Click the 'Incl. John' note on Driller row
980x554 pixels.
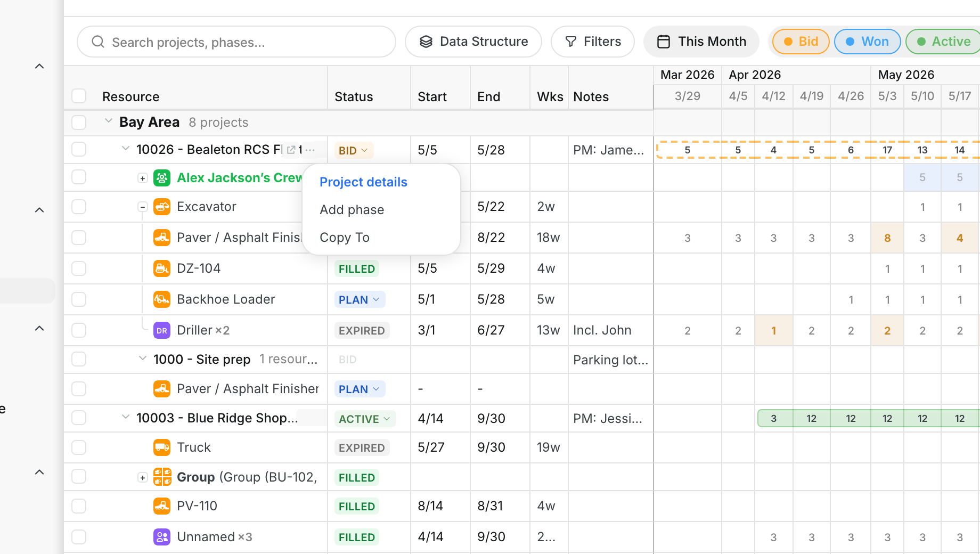[602, 330]
